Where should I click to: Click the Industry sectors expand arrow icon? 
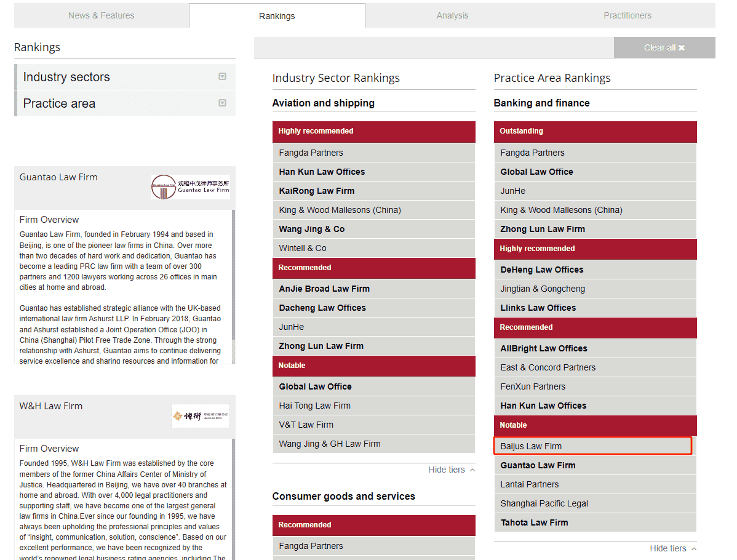[222, 77]
